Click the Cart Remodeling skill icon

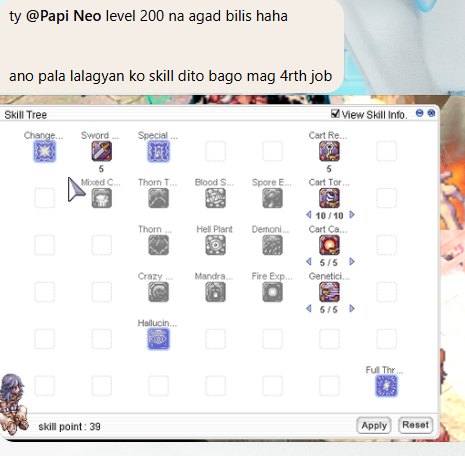point(329,151)
